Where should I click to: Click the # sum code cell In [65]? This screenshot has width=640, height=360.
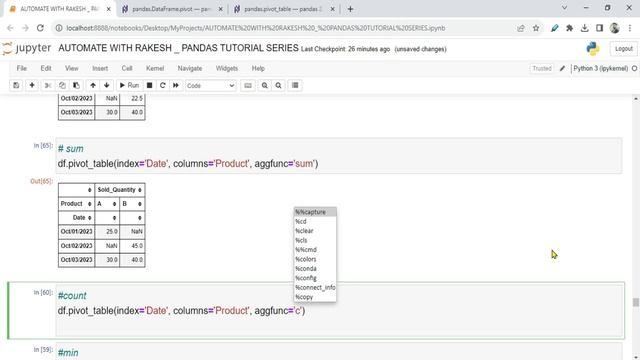(x=339, y=156)
